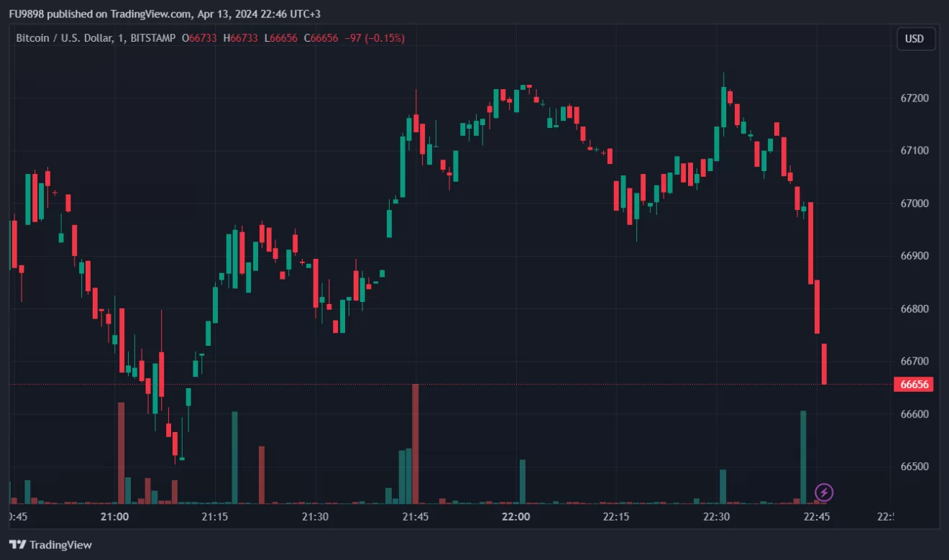Viewport: 949px width, 560px height.
Task: Click the Bitcoin / U.S. Dollar symbol title
Action: coord(64,38)
